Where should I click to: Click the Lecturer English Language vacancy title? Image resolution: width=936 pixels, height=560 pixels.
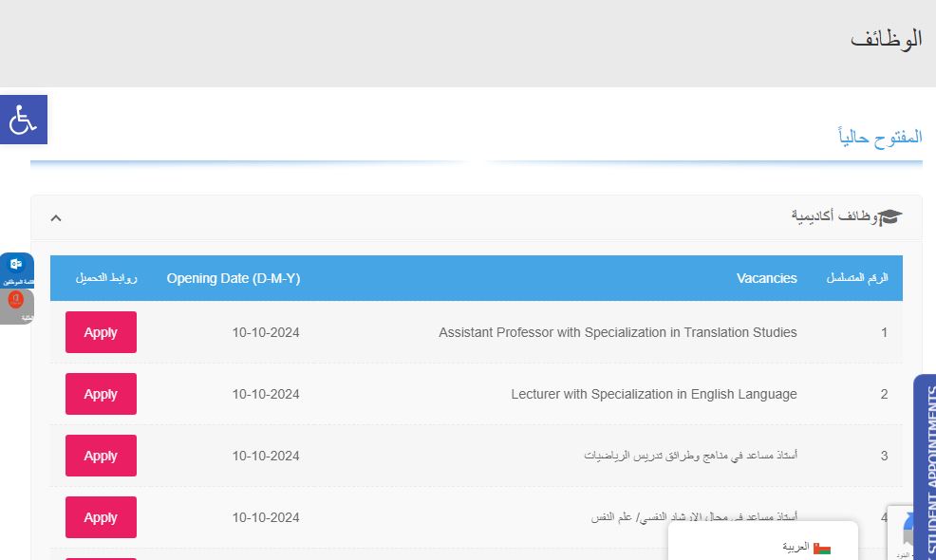[653, 394]
